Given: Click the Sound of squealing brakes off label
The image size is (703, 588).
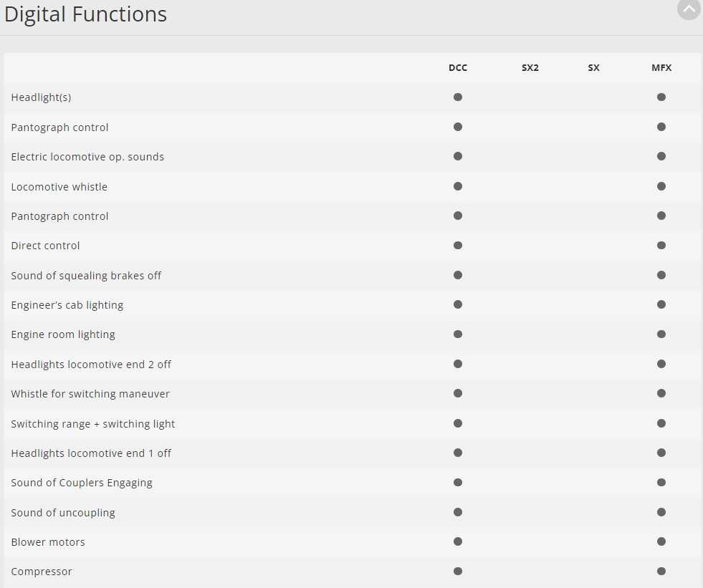Looking at the screenshot, I should [x=86, y=276].
